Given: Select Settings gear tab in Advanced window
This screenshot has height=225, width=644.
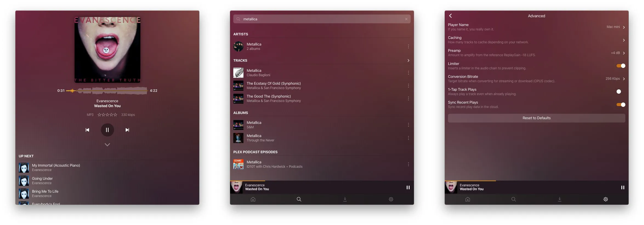Looking at the screenshot, I should coord(606,199).
